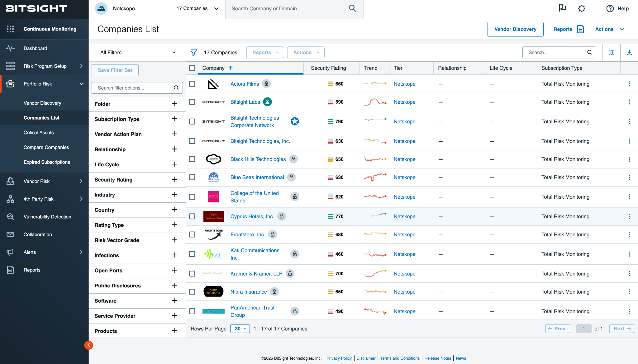Click the Dashboard pulse icon

(x=10, y=48)
